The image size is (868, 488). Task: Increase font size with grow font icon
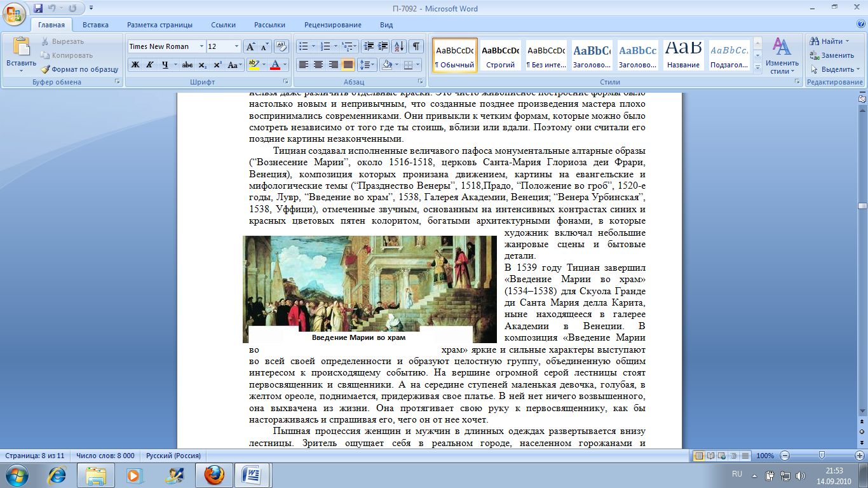pos(250,46)
